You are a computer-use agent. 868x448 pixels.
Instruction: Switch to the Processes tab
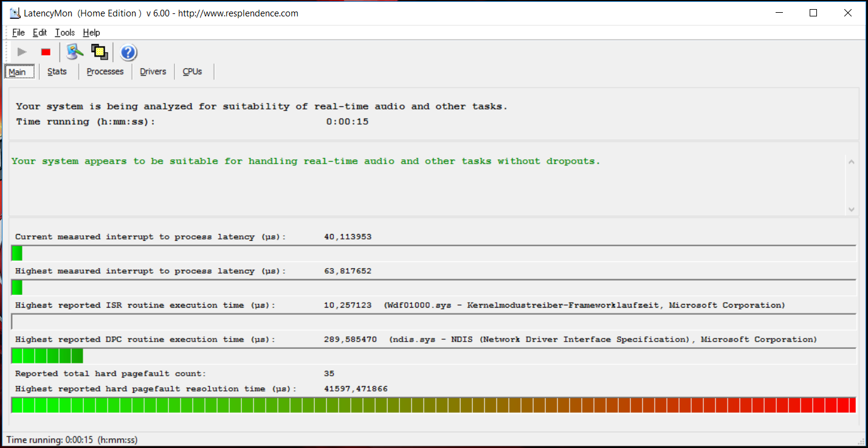[105, 72]
